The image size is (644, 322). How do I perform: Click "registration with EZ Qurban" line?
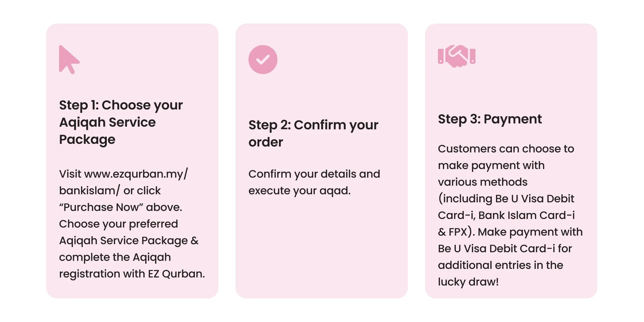coord(132,274)
